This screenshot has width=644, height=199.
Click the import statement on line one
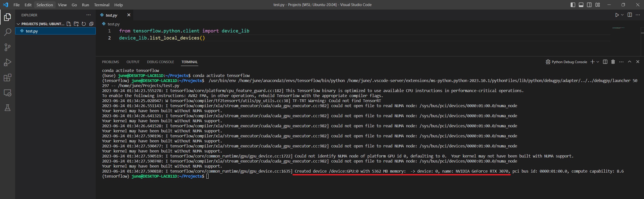click(x=184, y=31)
